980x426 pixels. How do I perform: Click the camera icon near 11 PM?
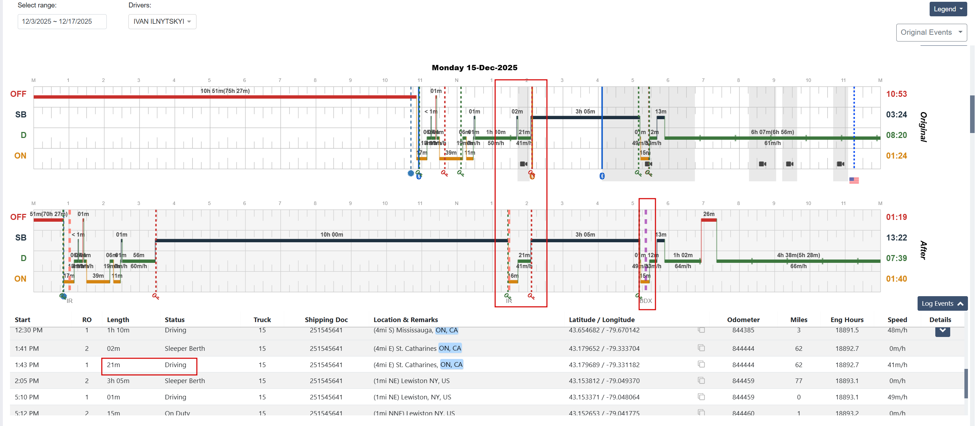(x=840, y=164)
